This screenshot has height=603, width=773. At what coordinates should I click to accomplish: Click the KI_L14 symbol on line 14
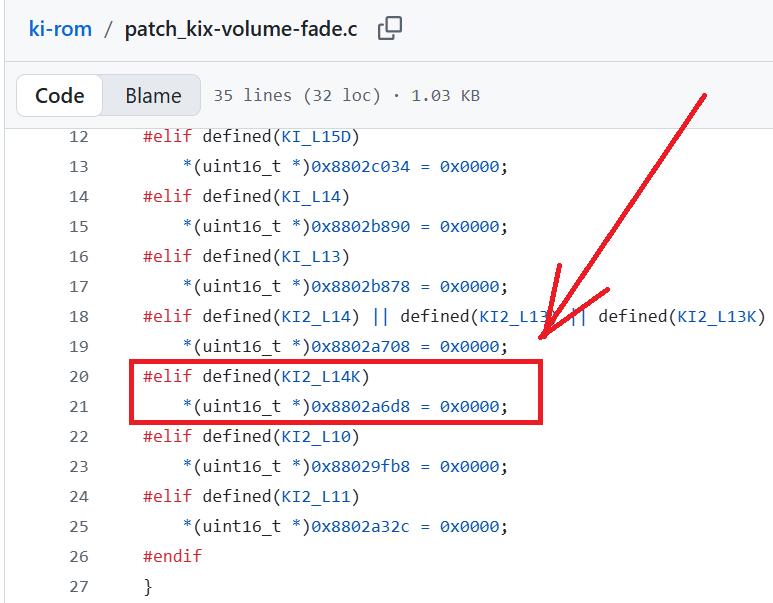(x=311, y=197)
